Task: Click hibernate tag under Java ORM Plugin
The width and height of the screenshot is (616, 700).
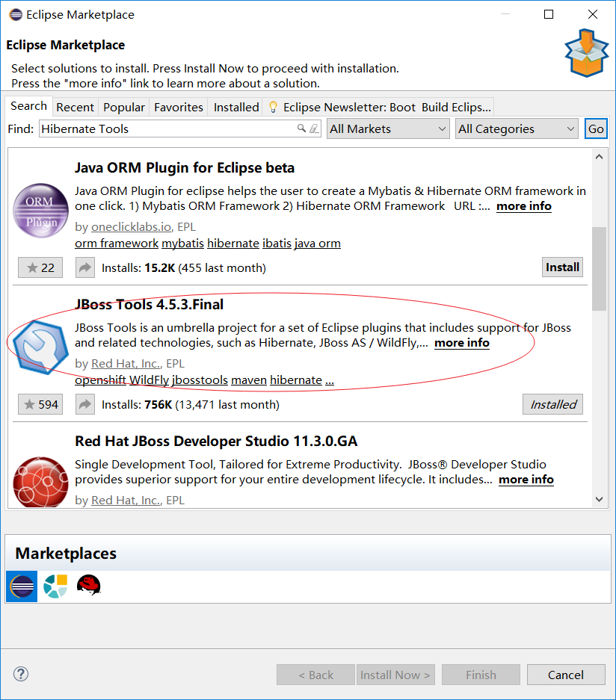Action: 233,244
